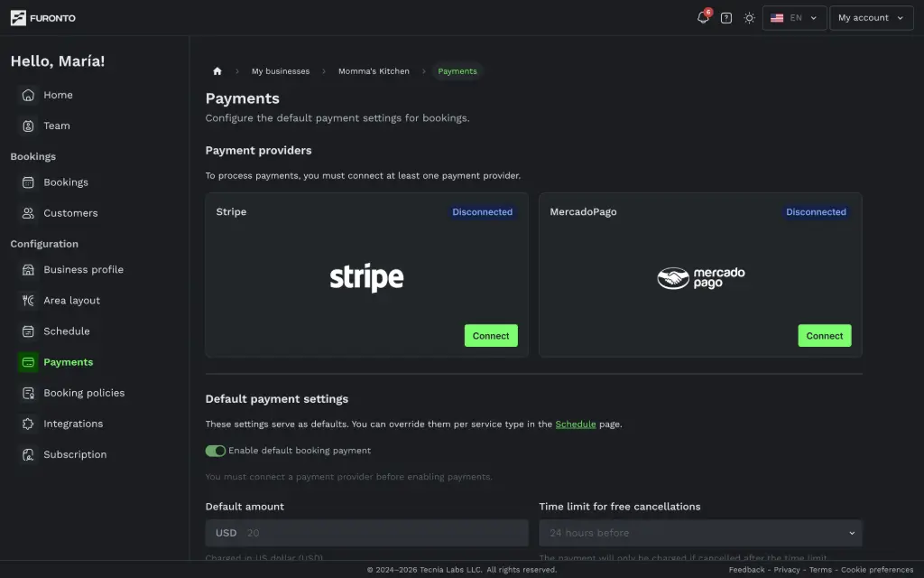Click the Furonto logo
924x578 pixels.
43,18
